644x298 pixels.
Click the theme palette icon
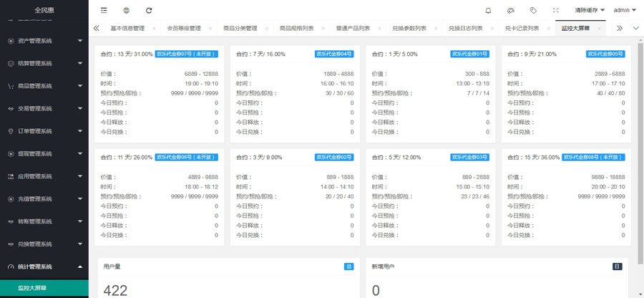point(510,11)
